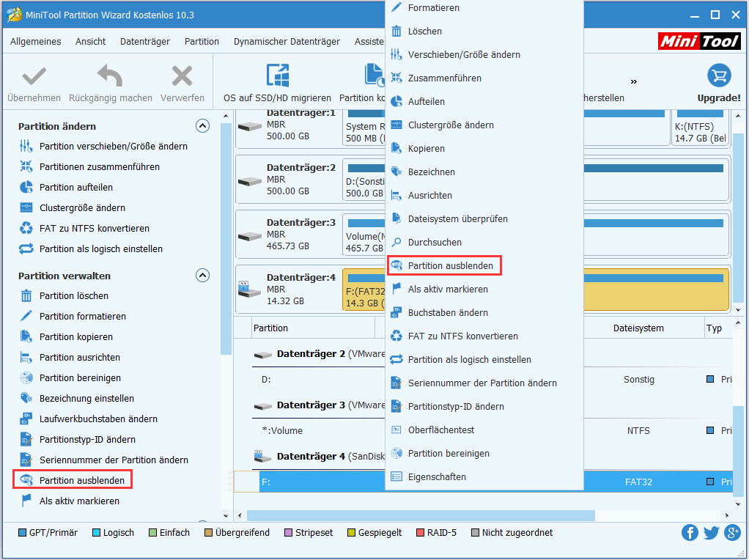Screen dimensions: 749x560
Task: Click Partitionstyp-ID ändern in sidebar
Action: point(87,439)
